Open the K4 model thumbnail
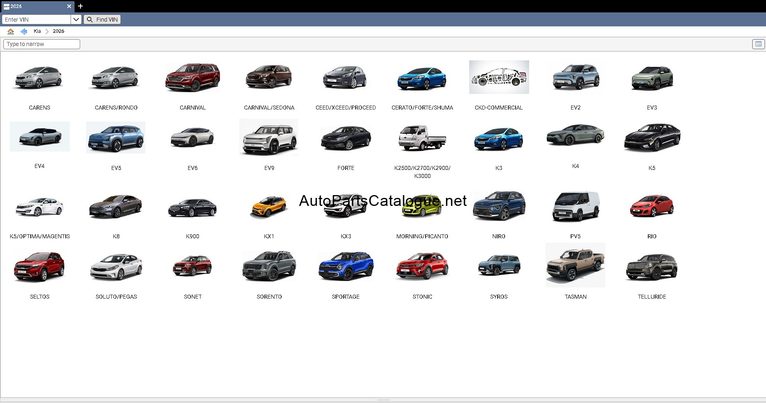This screenshot has width=766, height=403. point(575,135)
